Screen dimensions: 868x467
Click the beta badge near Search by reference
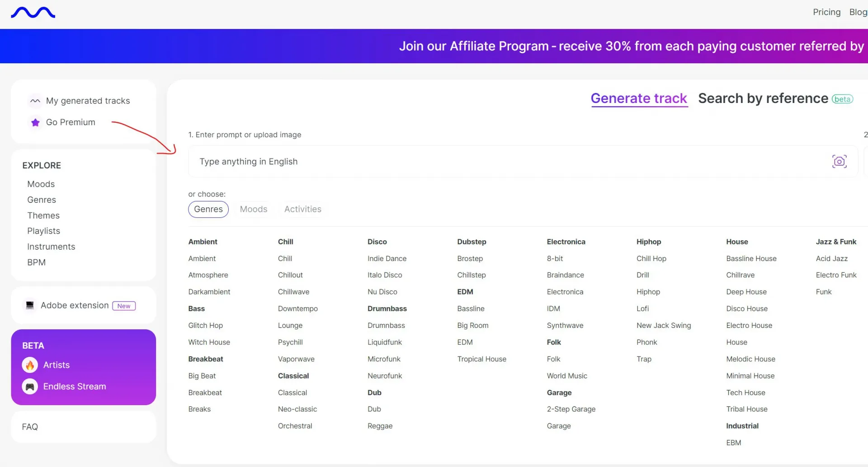(842, 99)
